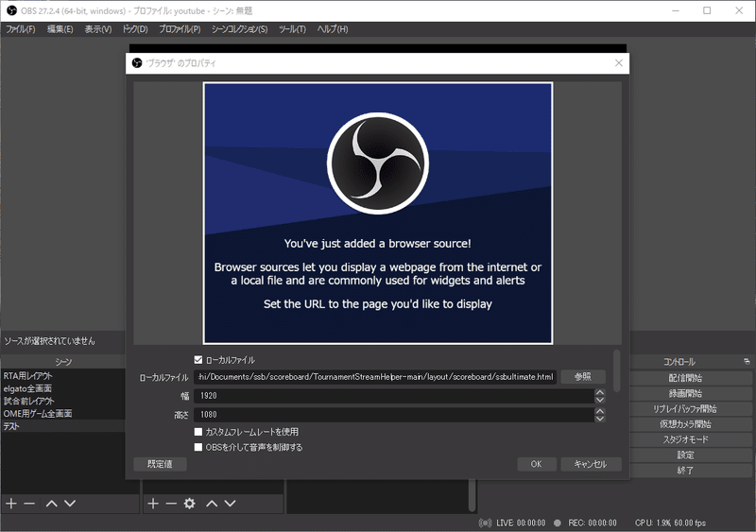
Task: Increase 高さ value with up arrow
Action: (600, 411)
